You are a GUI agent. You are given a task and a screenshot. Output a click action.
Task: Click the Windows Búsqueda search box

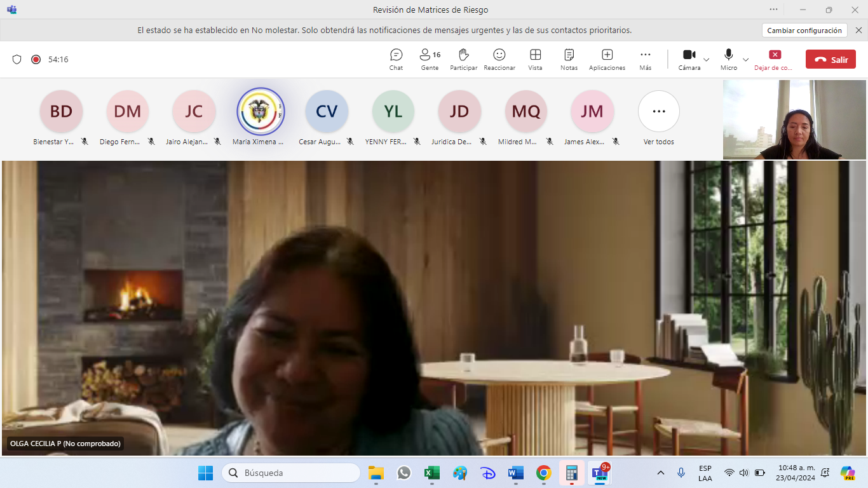click(291, 473)
